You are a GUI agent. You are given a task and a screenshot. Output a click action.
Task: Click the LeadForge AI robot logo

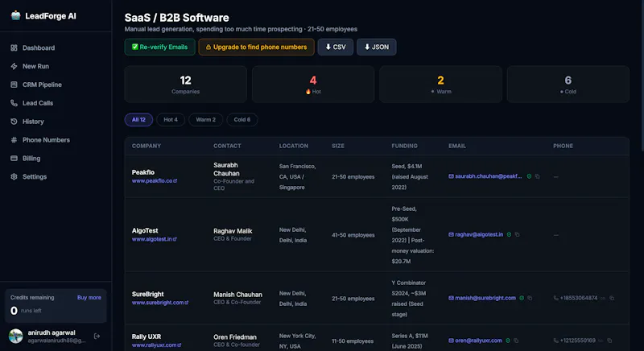tap(15, 15)
